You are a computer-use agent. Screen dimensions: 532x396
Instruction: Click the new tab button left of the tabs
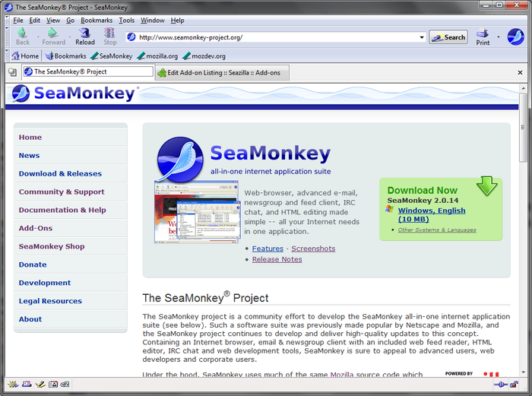13,72
